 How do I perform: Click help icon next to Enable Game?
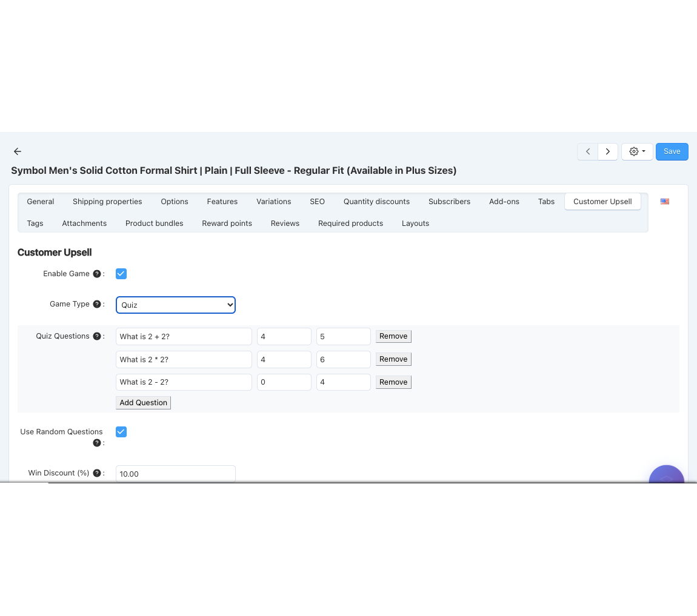(x=96, y=274)
